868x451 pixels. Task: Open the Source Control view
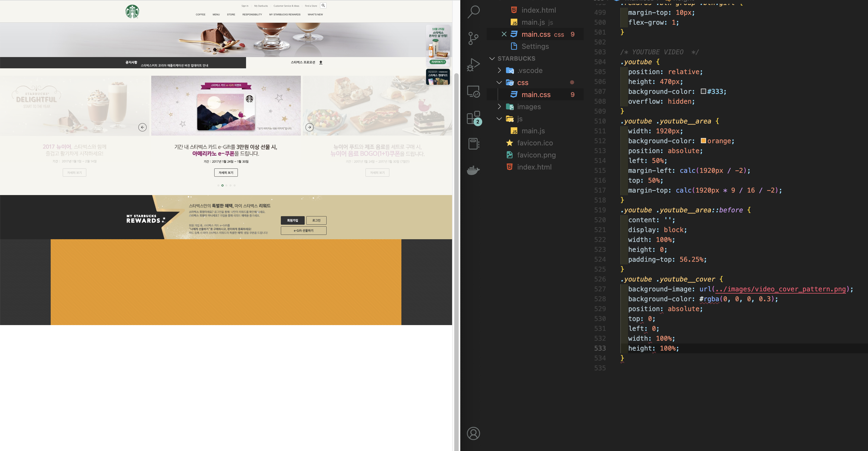473,38
